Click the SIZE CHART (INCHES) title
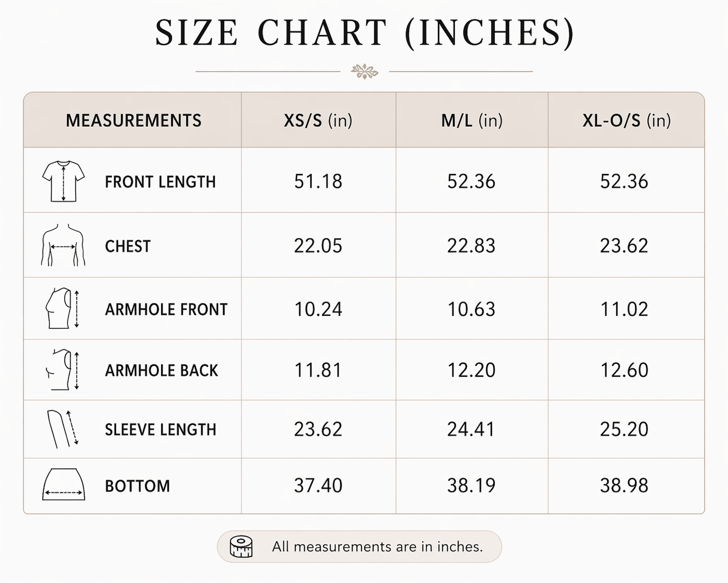This screenshot has width=728, height=583. point(365,33)
